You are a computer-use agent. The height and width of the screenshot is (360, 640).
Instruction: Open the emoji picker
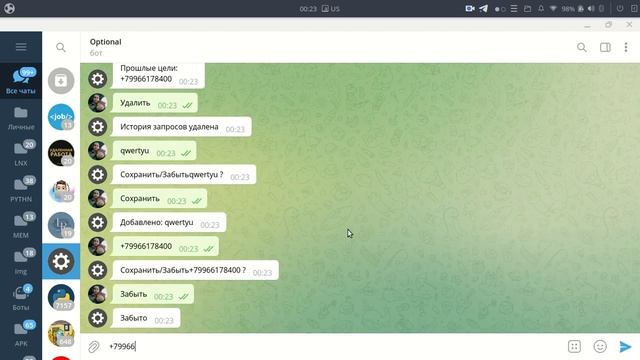(600, 347)
